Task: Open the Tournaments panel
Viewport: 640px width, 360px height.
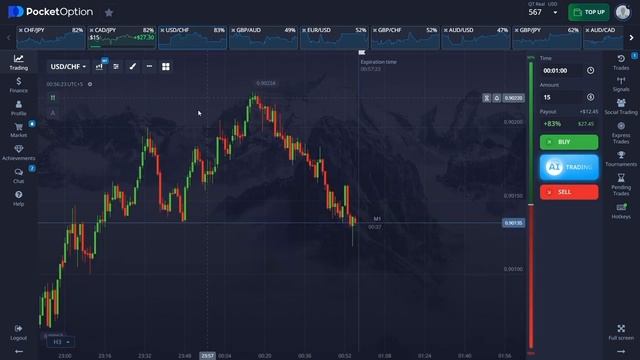Action: (621, 159)
